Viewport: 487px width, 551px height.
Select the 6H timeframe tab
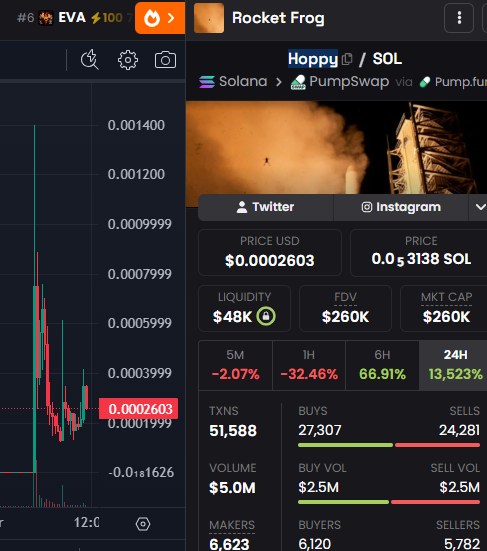click(x=382, y=365)
